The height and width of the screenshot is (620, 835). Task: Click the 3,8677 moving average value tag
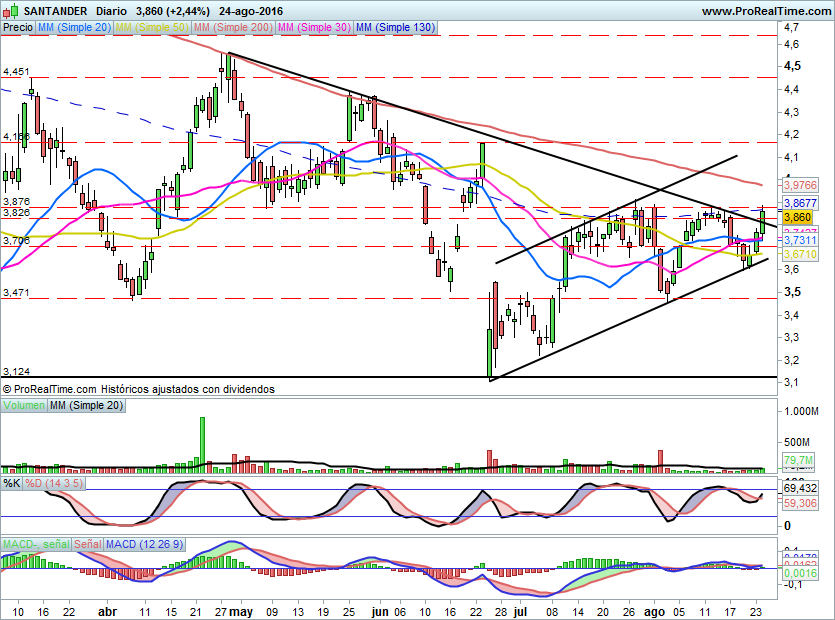pyautogui.click(x=799, y=203)
